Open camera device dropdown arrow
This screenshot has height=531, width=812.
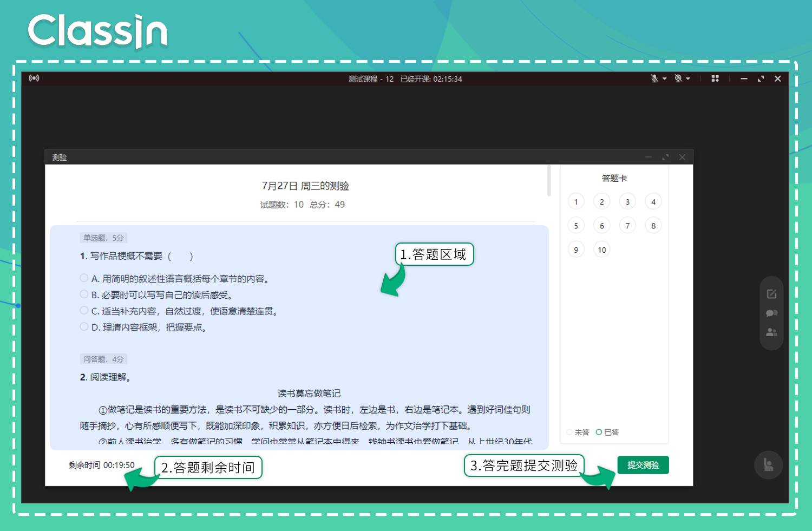[x=688, y=79]
